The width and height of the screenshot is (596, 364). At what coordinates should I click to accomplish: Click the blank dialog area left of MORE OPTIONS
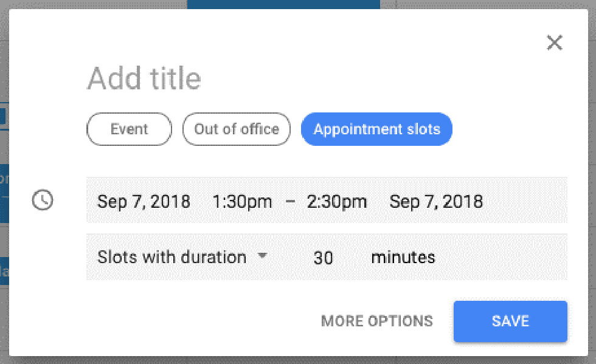point(182,321)
